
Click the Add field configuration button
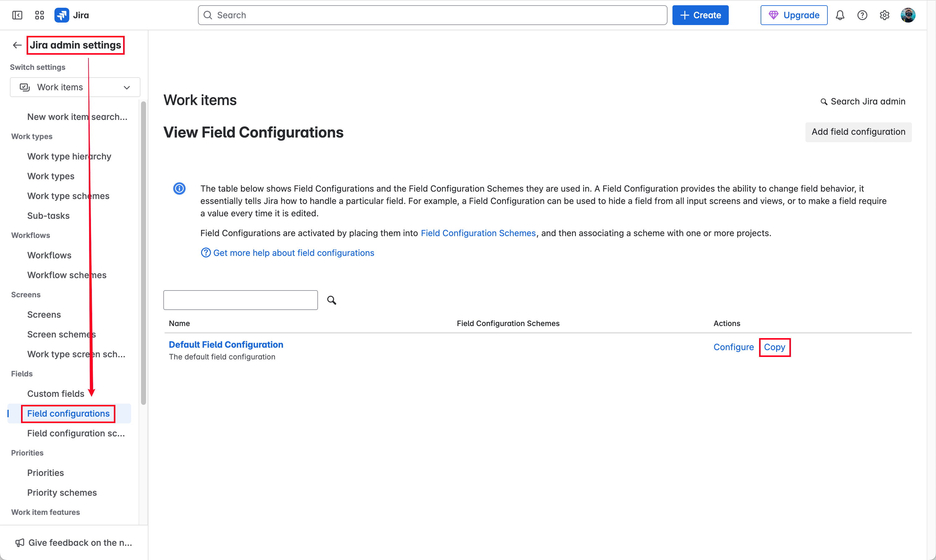[858, 132]
